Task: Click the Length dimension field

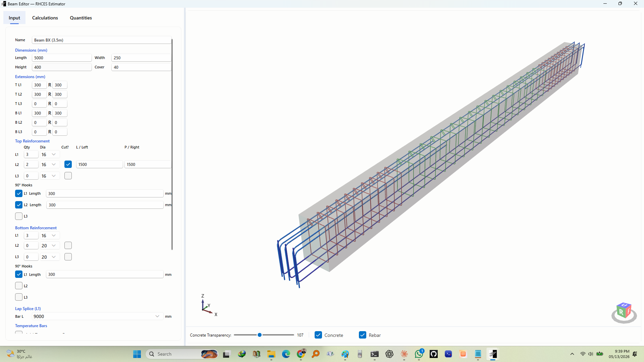Action: [x=62, y=58]
